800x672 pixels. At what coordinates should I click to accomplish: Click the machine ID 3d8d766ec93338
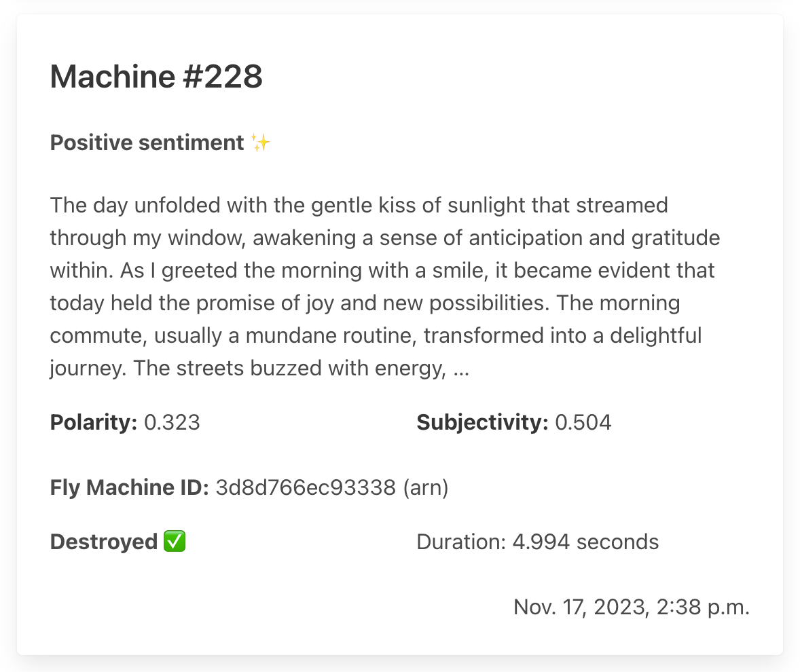click(306, 487)
